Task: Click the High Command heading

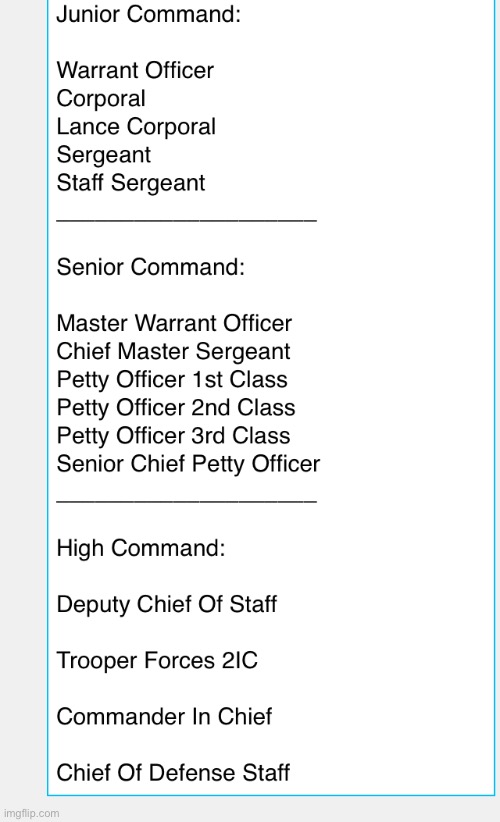Action: pyautogui.click(x=140, y=548)
